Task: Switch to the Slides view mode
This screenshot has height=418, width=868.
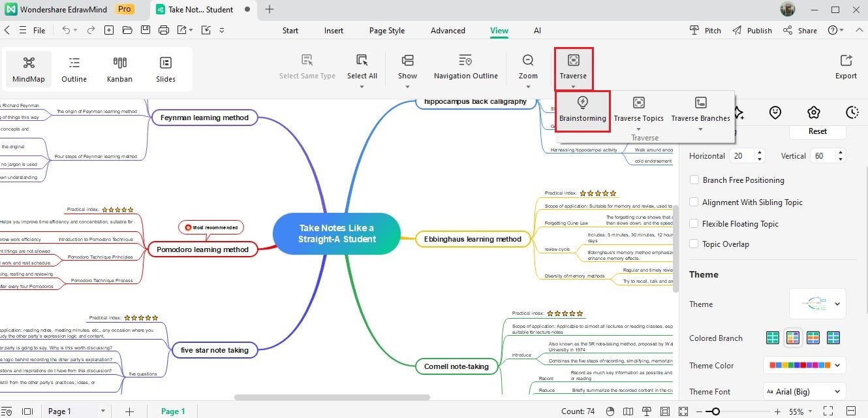Action: click(x=166, y=70)
